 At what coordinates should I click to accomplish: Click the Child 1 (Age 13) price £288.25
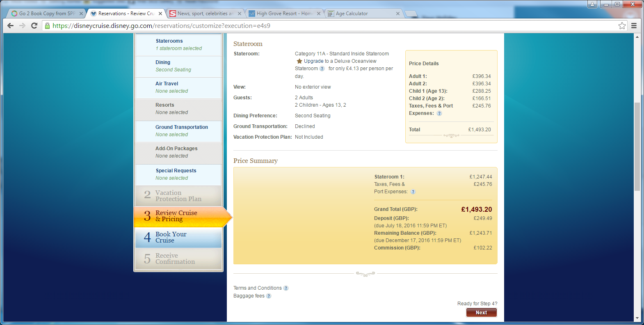coord(482,91)
